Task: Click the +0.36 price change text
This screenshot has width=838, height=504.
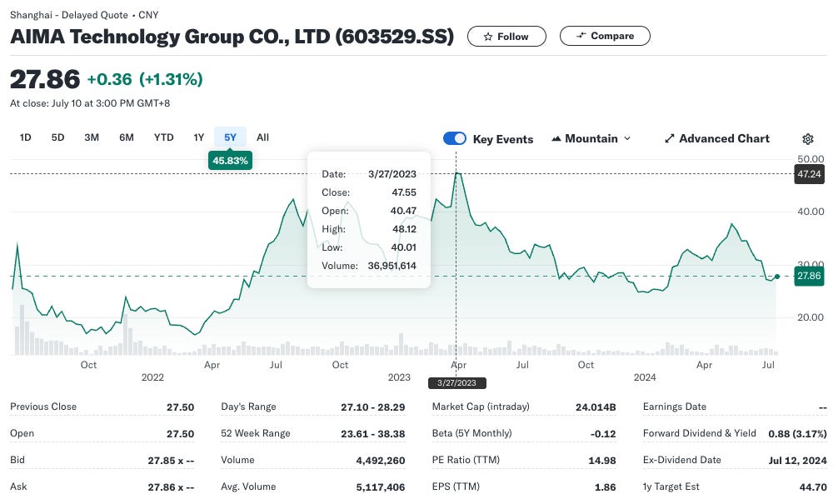Action: click(x=110, y=79)
